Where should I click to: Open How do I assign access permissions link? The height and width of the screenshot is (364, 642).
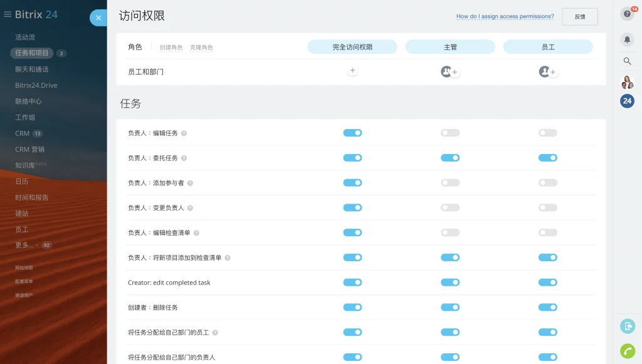coord(505,16)
